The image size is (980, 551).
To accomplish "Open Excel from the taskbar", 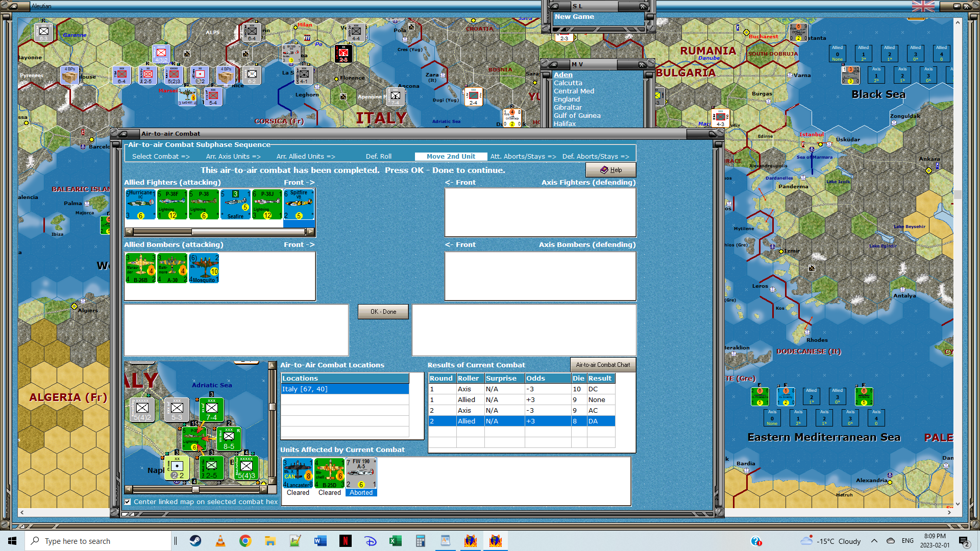I will (396, 541).
